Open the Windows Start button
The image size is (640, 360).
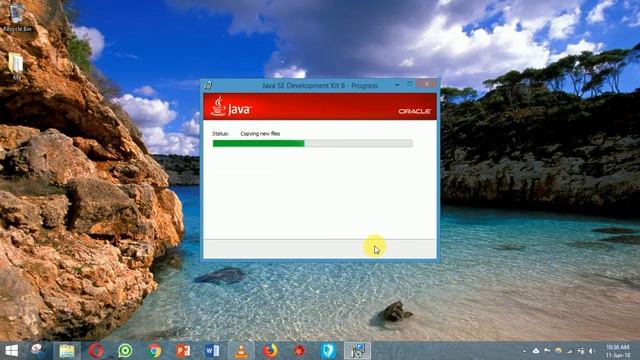tap(11, 351)
